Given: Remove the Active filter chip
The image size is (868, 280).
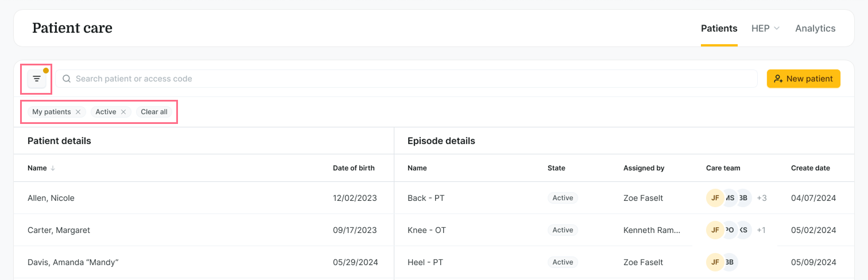Looking at the screenshot, I should point(123,112).
